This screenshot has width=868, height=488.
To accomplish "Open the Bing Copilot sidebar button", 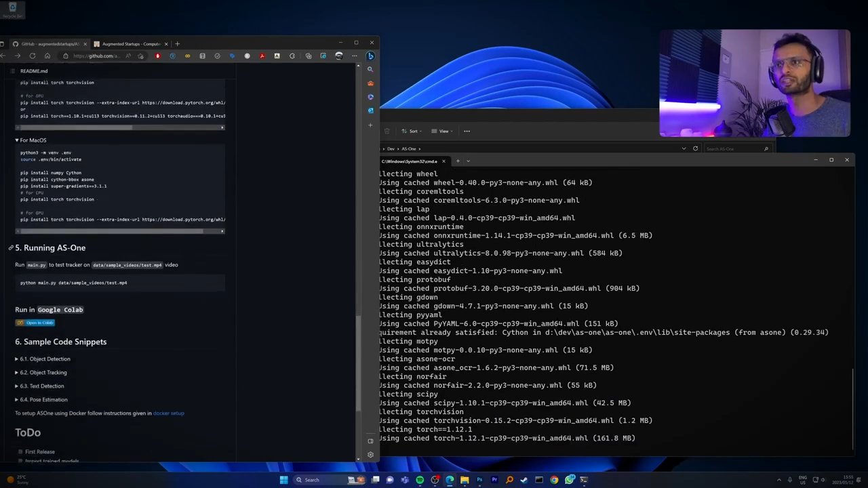I will (370, 56).
